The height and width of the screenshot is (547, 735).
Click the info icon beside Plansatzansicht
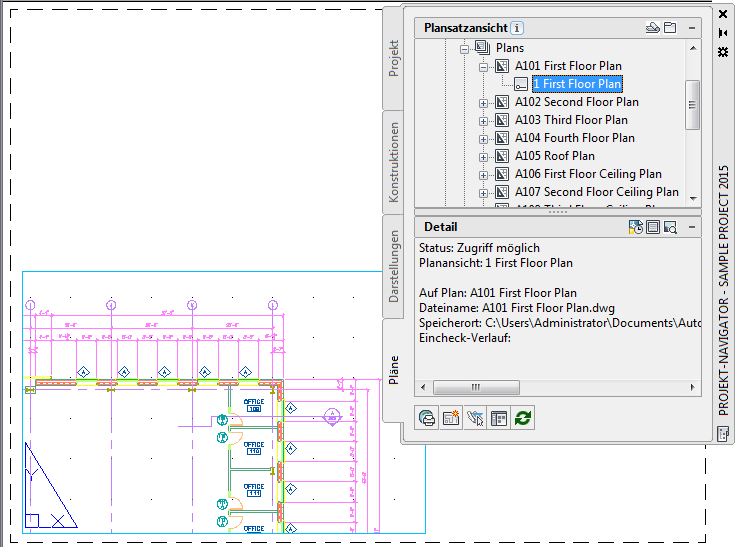(x=517, y=28)
